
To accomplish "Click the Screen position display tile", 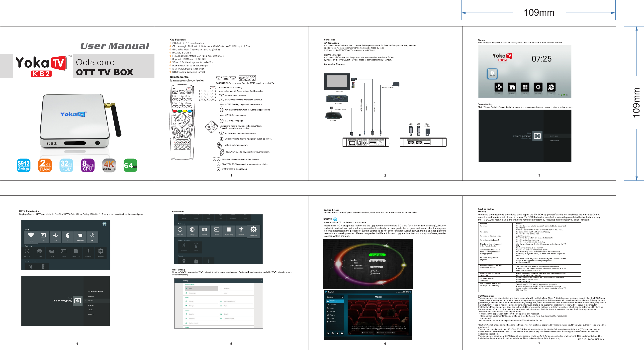I will 537,136.
